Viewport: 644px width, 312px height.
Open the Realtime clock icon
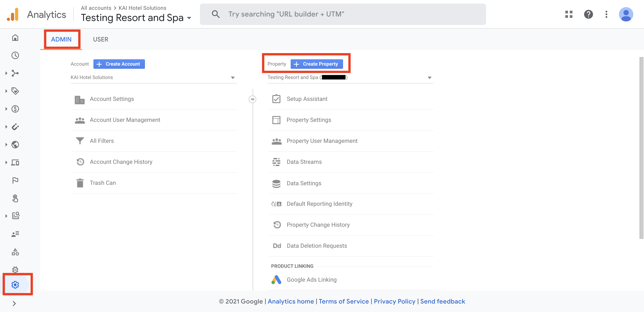[15, 55]
